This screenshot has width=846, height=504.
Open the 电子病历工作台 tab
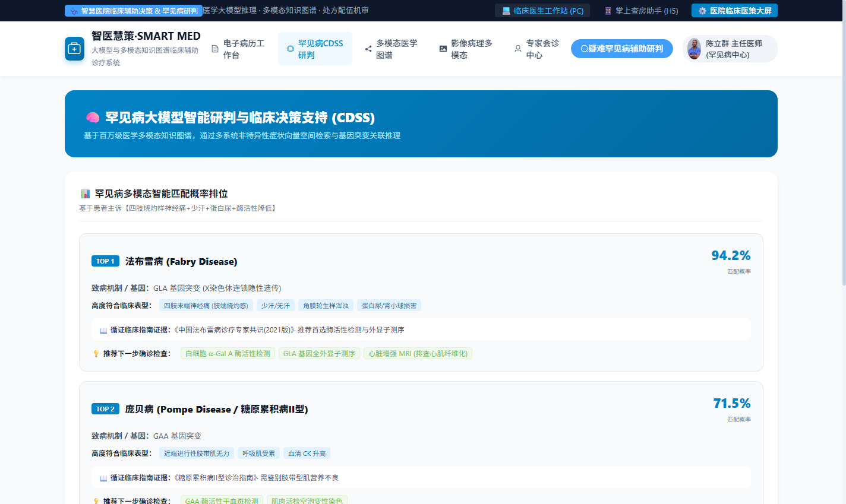coord(240,49)
